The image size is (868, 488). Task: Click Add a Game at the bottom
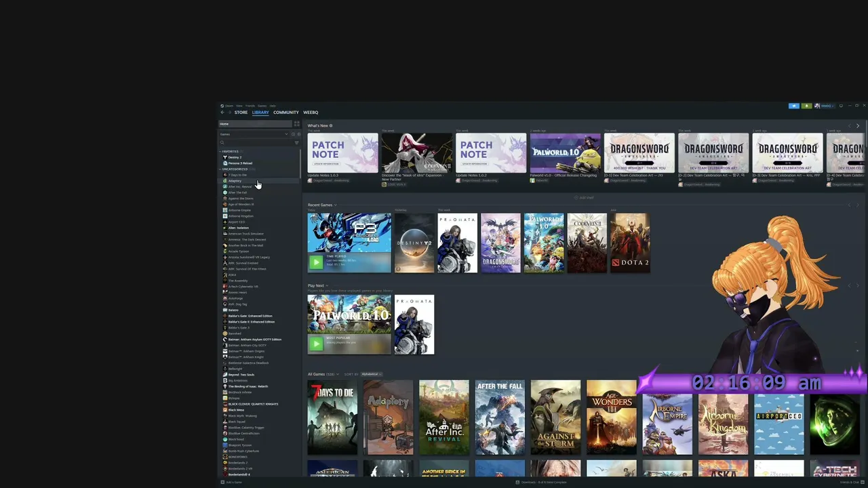(231, 482)
